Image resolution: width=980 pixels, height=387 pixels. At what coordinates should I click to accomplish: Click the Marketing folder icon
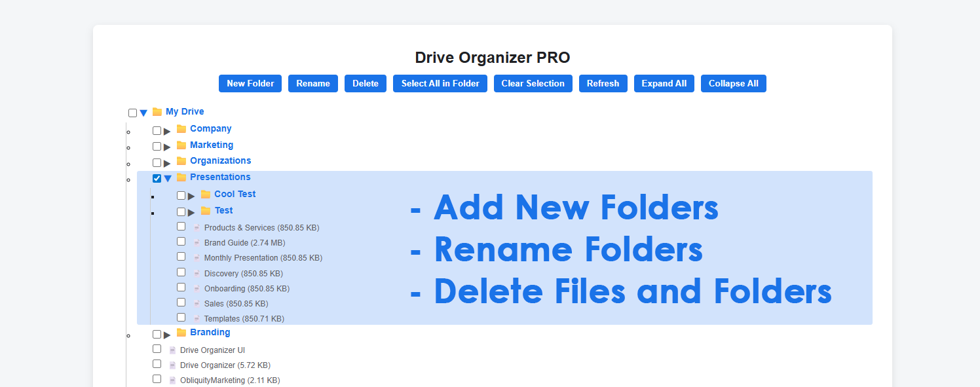(181, 145)
